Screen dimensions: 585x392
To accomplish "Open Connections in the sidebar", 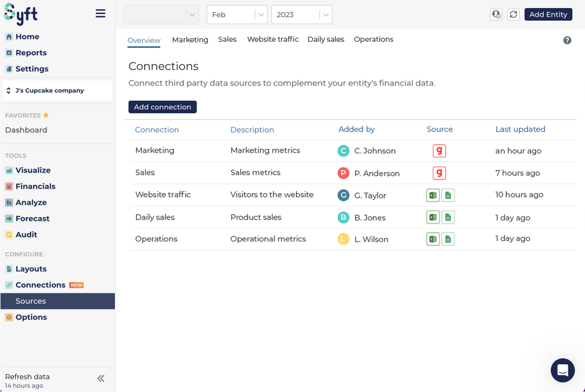I will tap(35, 285).
